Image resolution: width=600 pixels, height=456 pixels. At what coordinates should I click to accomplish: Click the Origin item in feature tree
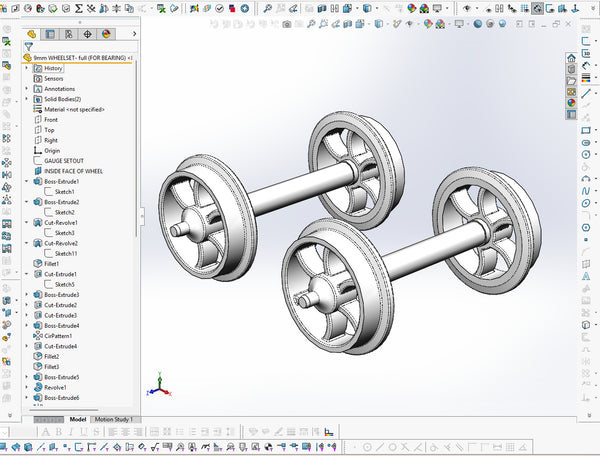pyautogui.click(x=52, y=151)
